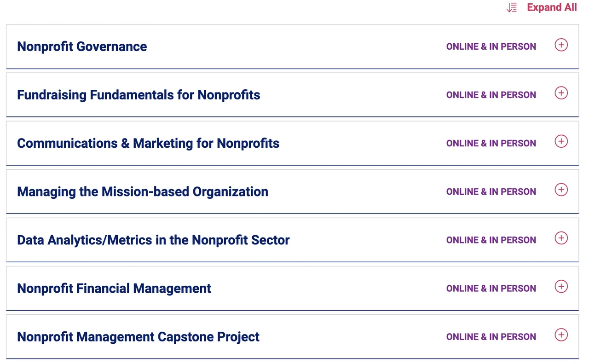The image size is (589, 364).
Task: Open Fundraising Fundamentals for Nonprofits heading
Action: 139,95
